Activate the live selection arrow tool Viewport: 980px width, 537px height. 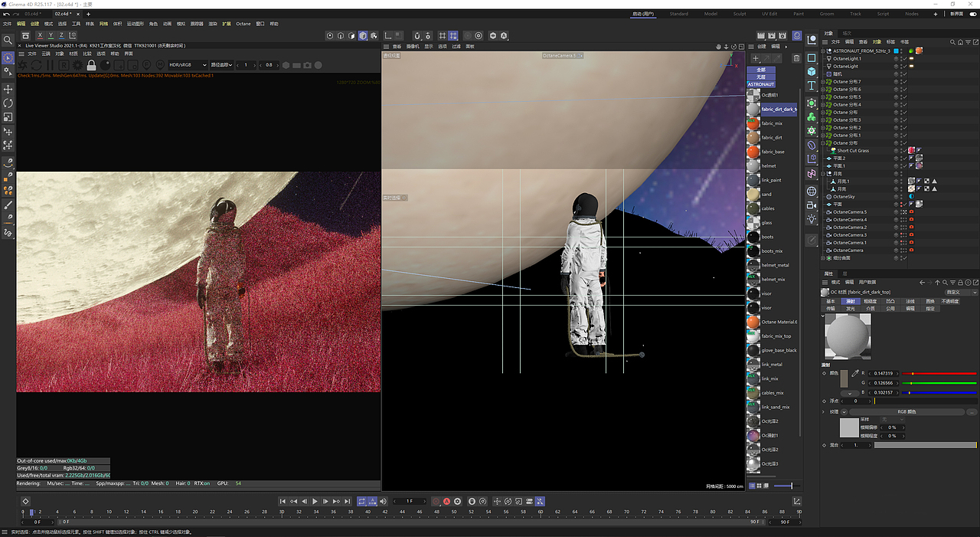pyautogui.click(x=8, y=58)
